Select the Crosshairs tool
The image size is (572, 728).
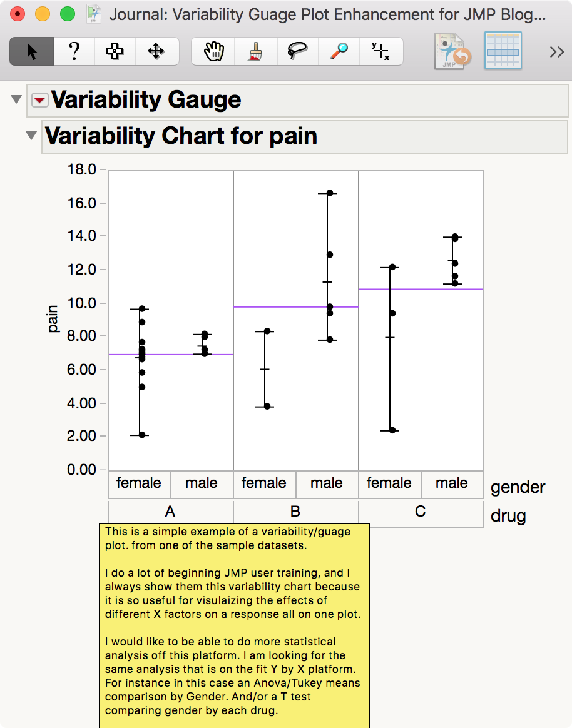point(381,51)
